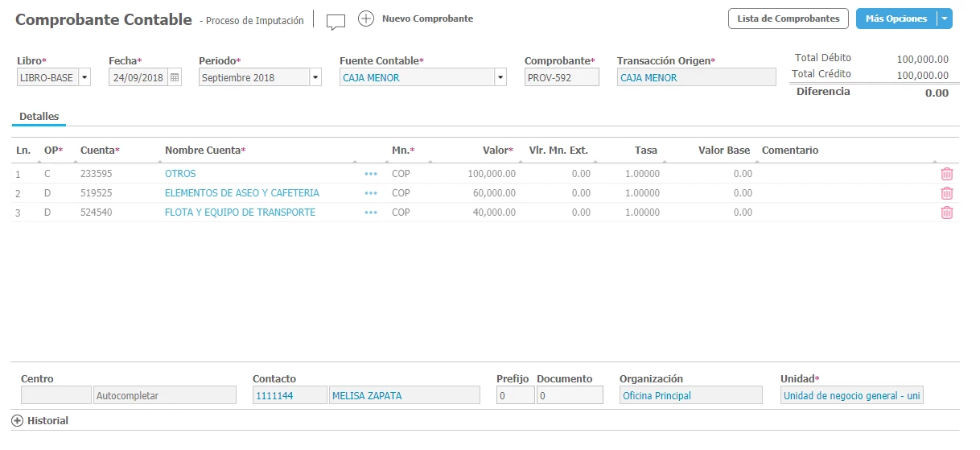Viewport: 980px width, 450px height.
Task: Open the Fuente Contable dropdown arrow
Action: pyautogui.click(x=500, y=77)
